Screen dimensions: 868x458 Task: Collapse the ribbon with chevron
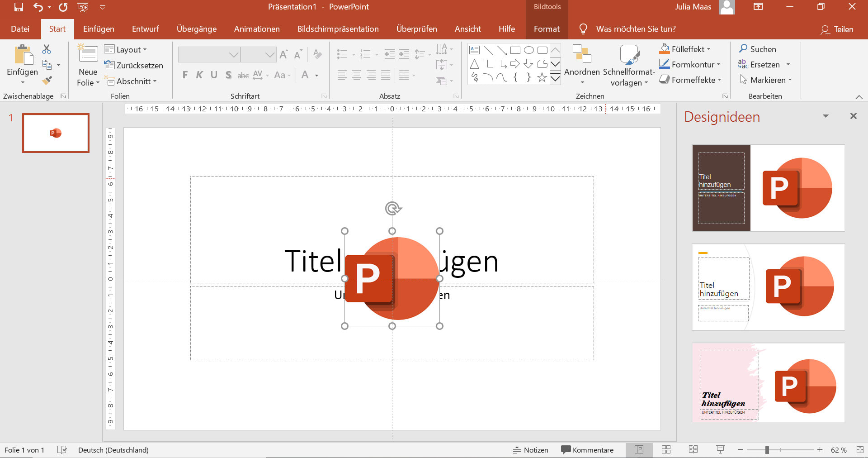[859, 97]
